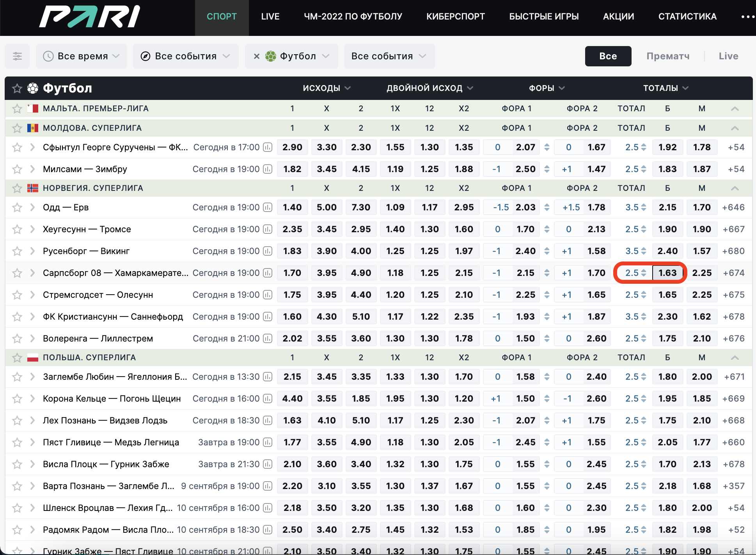Image resolution: width=756 pixels, height=555 pixels.
Task: Open statistics icon for Заглембе Любин match
Action: pos(268,377)
